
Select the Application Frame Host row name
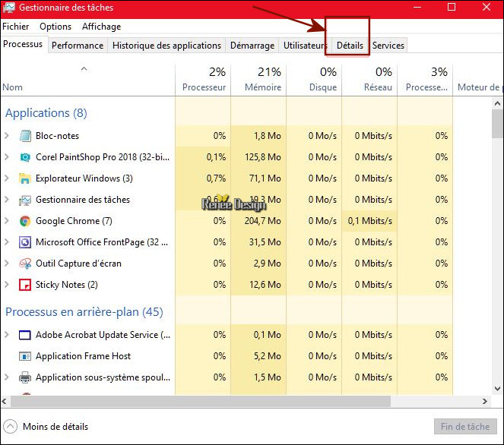84,356
